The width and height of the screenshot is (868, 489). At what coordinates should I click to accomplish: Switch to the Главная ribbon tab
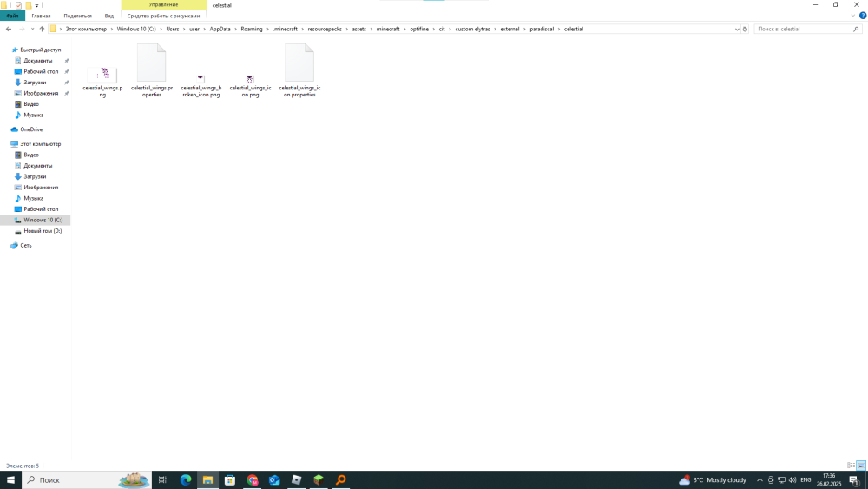tap(41, 16)
